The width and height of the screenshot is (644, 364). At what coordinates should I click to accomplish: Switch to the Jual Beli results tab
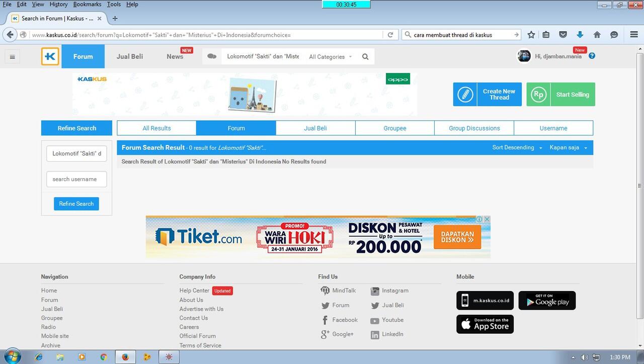(x=315, y=128)
